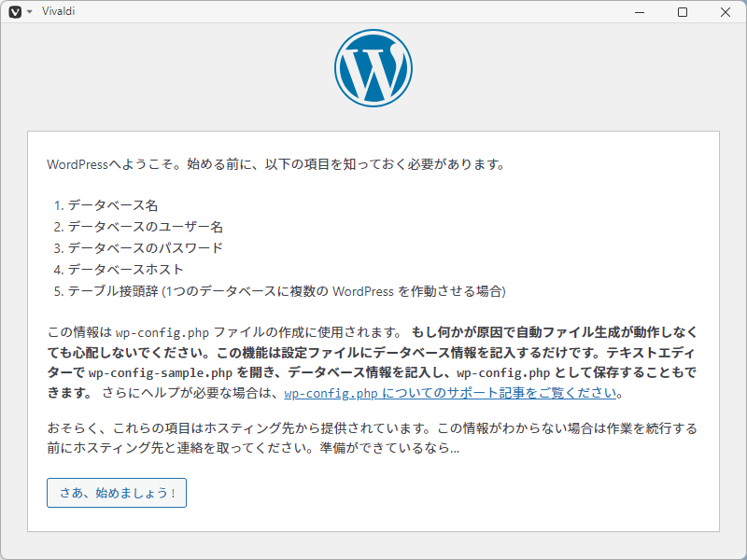This screenshot has width=747, height=560.
Task: Click the Vivaldi window title text
Action: 59,11
